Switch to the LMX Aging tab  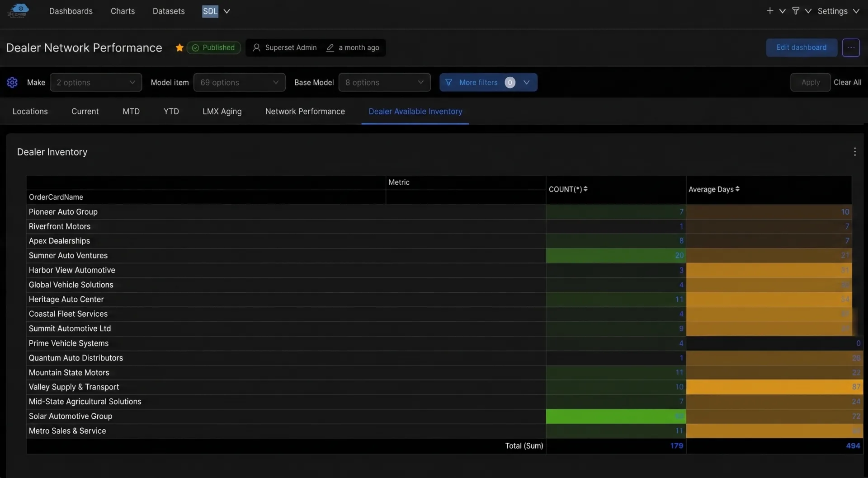(x=222, y=111)
